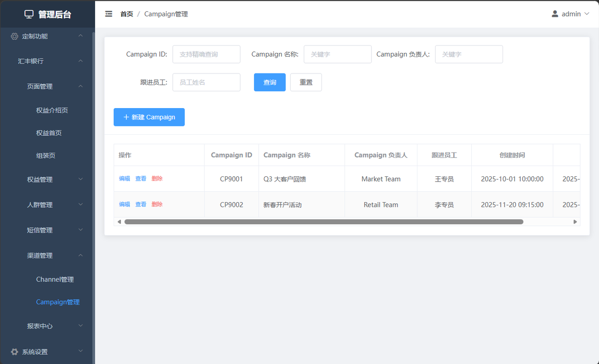Click the 新建 Campaign button
This screenshot has width=599, height=364.
(x=149, y=117)
